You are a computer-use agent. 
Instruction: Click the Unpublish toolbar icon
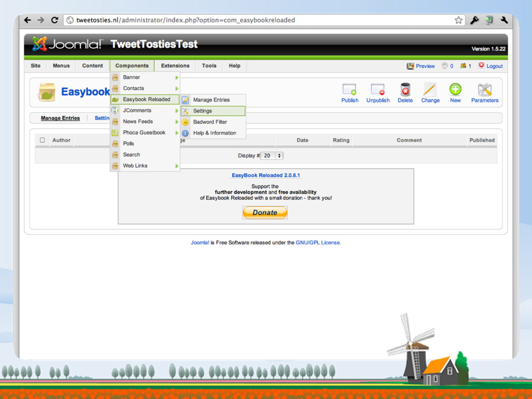point(378,90)
